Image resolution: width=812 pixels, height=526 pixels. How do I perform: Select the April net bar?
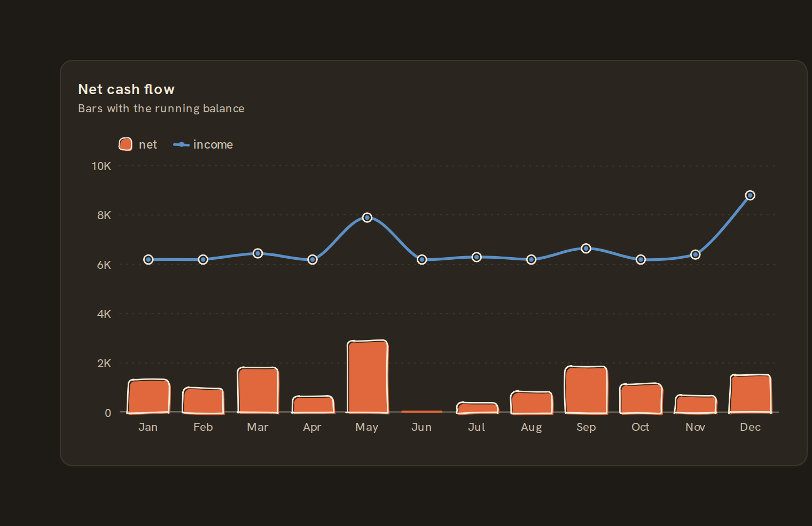[x=313, y=405]
